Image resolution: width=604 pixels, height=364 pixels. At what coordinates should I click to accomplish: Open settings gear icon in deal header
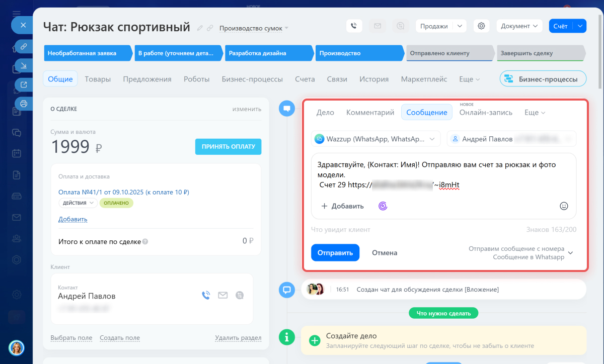pyautogui.click(x=481, y=26)
